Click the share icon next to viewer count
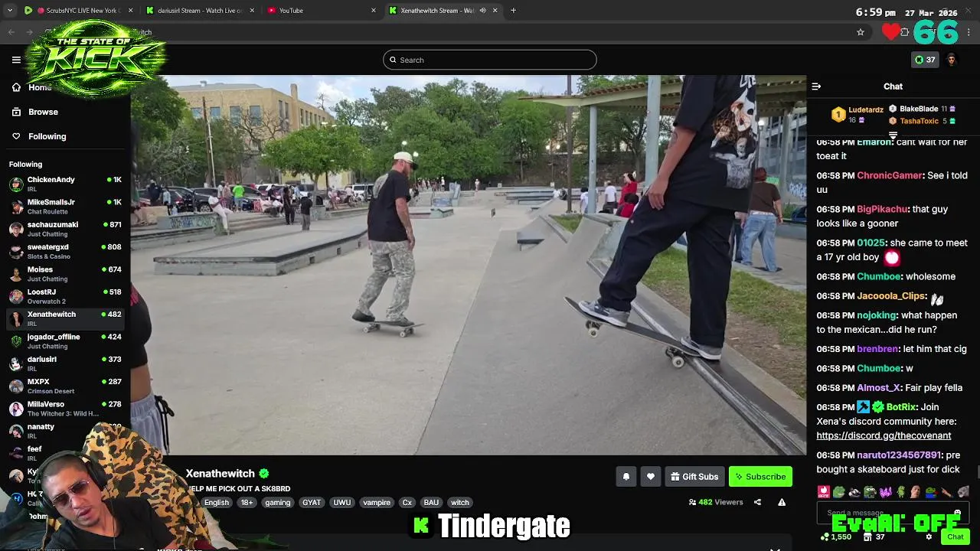The image size is (980, 551). pyautogui.click(x=757, y=502)
